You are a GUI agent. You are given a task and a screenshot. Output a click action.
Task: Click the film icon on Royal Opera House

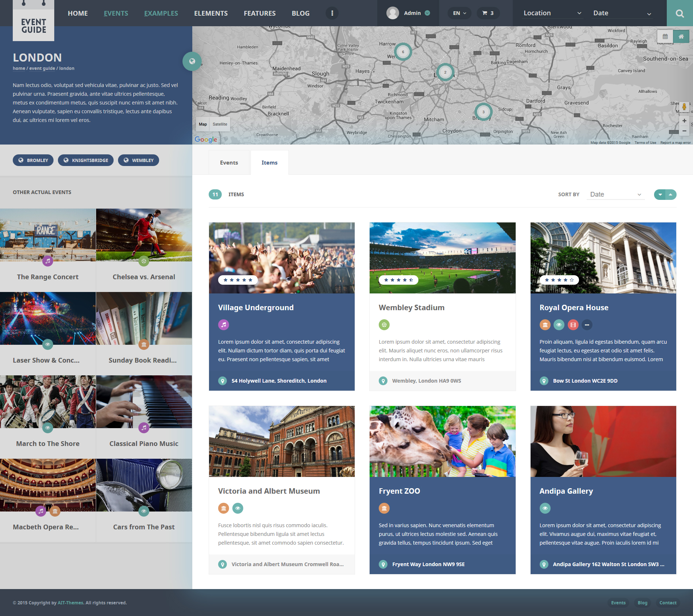pyautogui.click(x=573, y=324)
